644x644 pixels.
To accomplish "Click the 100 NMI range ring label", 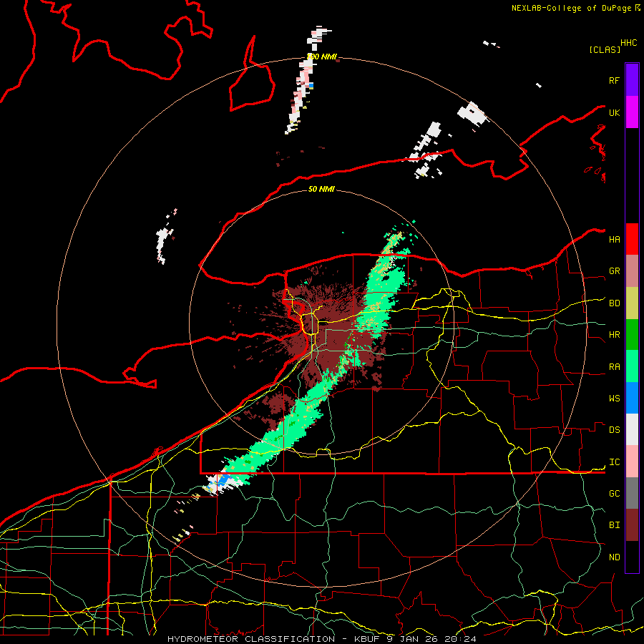I will point(322,57).
